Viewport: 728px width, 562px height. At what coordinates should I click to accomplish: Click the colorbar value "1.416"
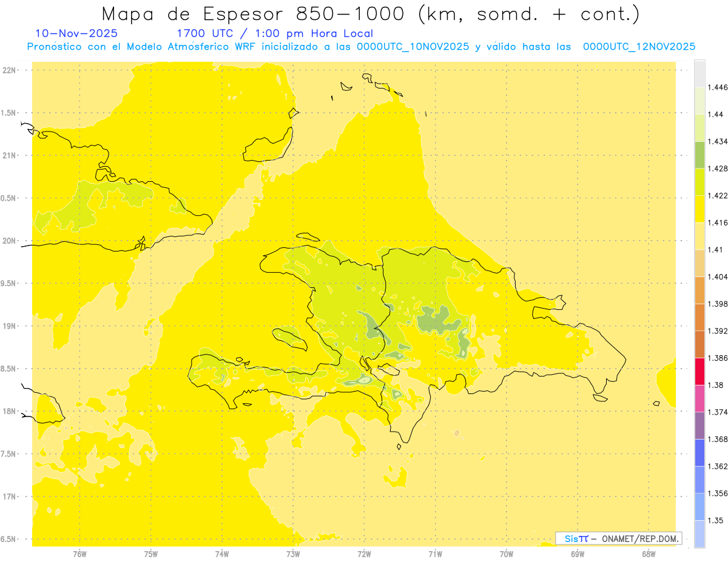[x=717, y=222]
